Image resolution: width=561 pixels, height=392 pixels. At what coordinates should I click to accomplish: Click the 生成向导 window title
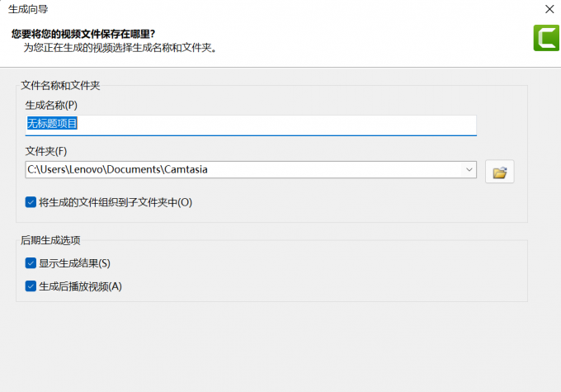tap(28, 9)
